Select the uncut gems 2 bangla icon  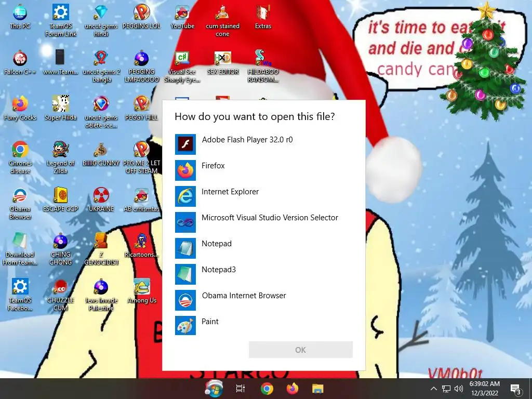[x=101, y=66]
